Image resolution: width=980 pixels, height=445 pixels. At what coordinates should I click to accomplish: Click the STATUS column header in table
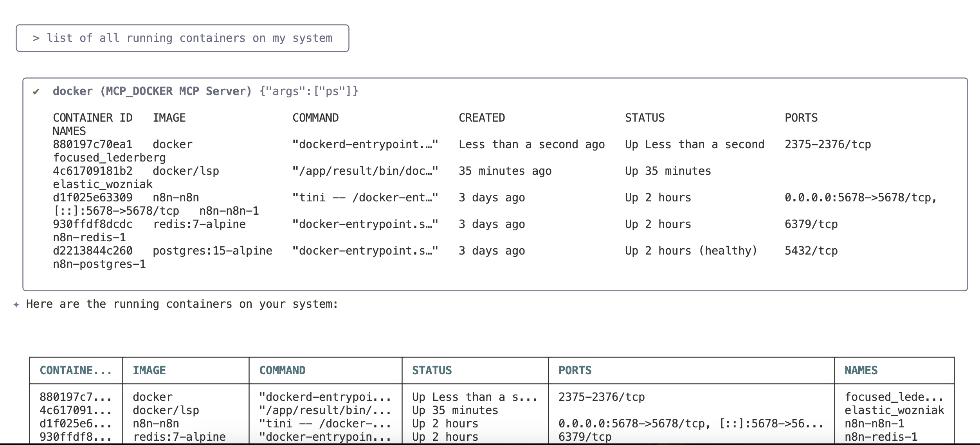click(x=432, y=370)
